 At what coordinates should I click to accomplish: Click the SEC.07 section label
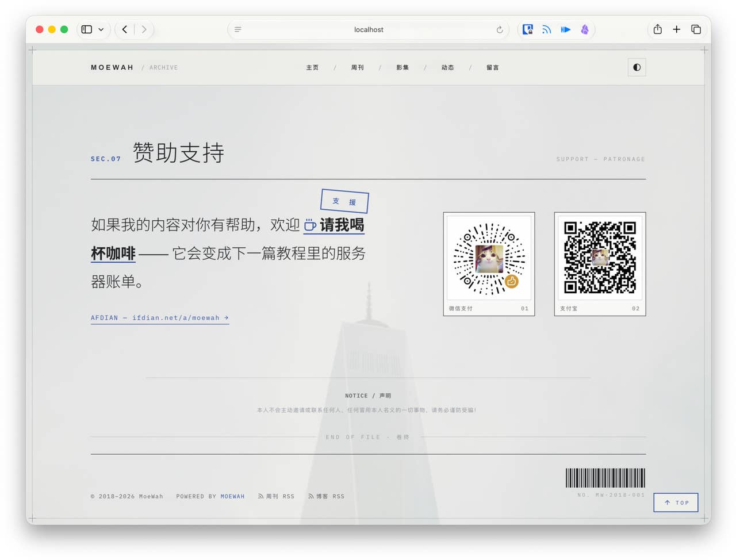coord(106,159)
